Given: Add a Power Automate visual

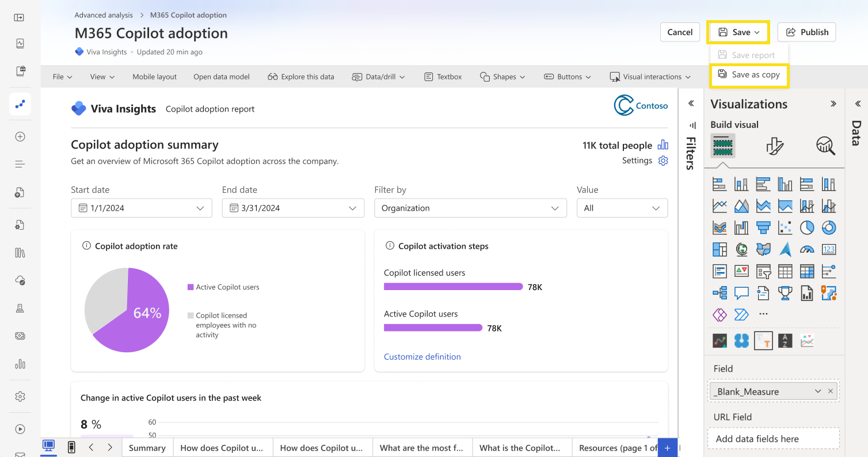Looking at the screenshot, I should [x=741, y=314].
